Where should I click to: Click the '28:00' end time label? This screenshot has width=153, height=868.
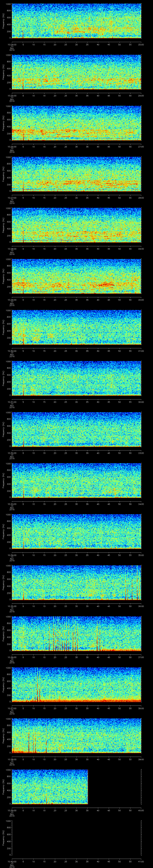[x=141, y=198]
